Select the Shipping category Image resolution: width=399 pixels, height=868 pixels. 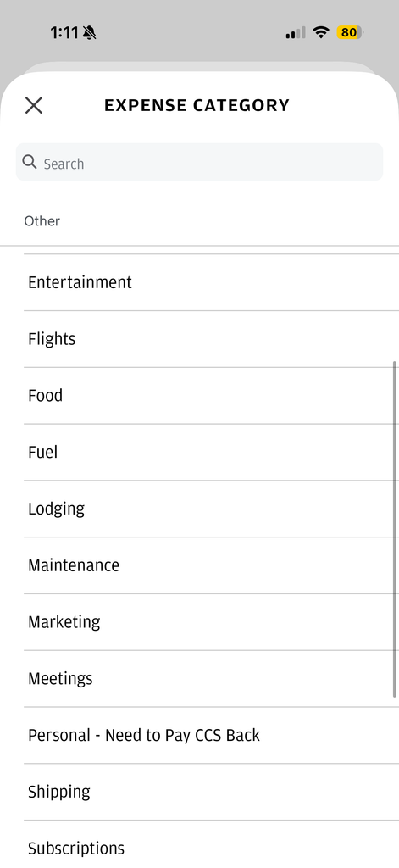pos(212,792)
